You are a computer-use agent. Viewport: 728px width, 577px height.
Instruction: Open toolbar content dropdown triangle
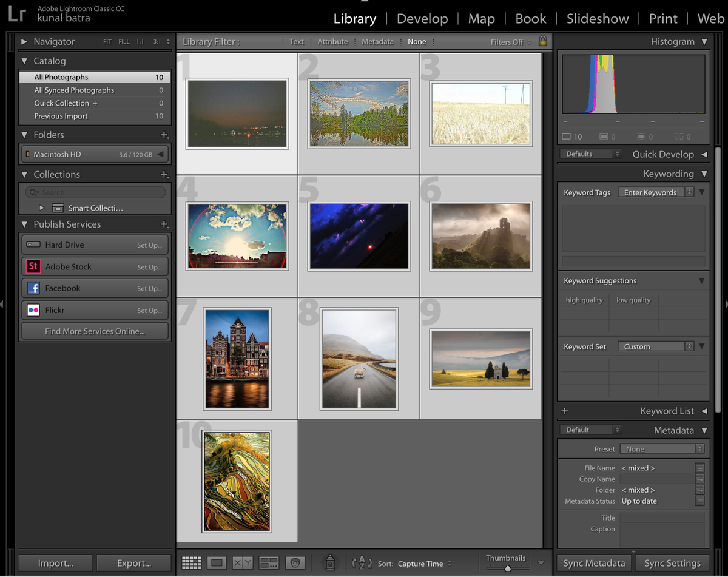541,563
